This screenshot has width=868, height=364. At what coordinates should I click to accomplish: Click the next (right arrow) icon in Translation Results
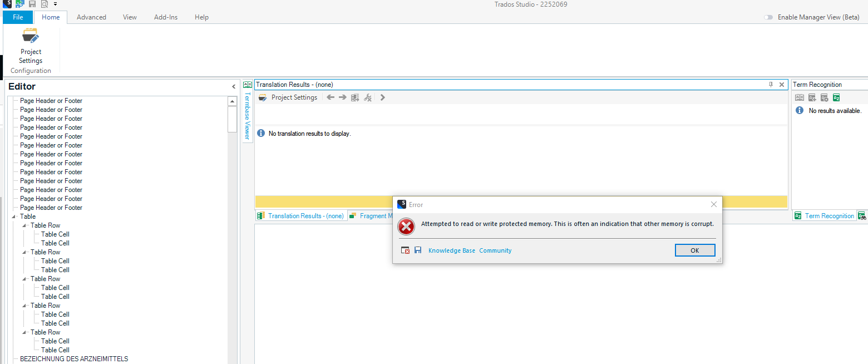pyautogui.click(x=343, y=97)
